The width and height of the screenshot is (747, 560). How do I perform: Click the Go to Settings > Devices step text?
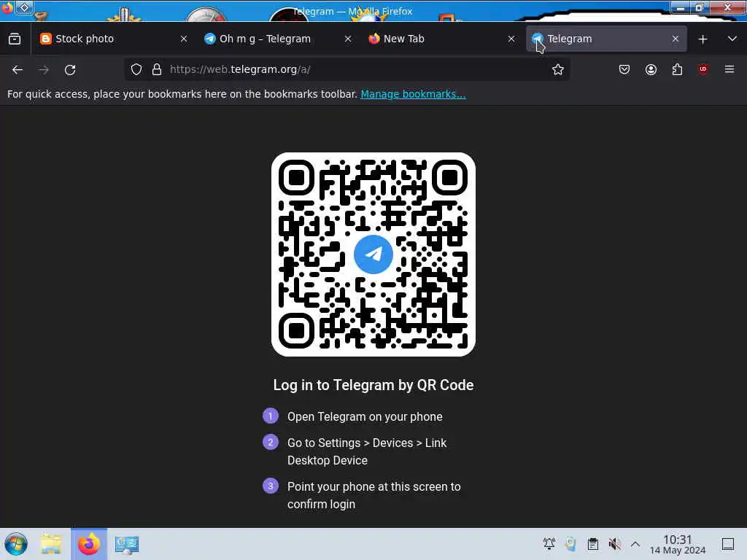click(367, 451)
